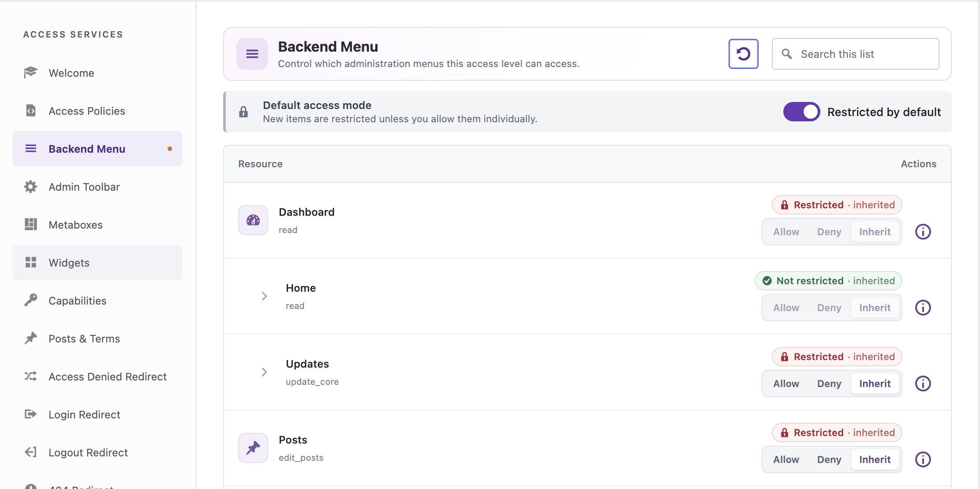This screenshot has width=980, height=489.
Task: Expand the Home submenu chevron
Action: (264, 296)
